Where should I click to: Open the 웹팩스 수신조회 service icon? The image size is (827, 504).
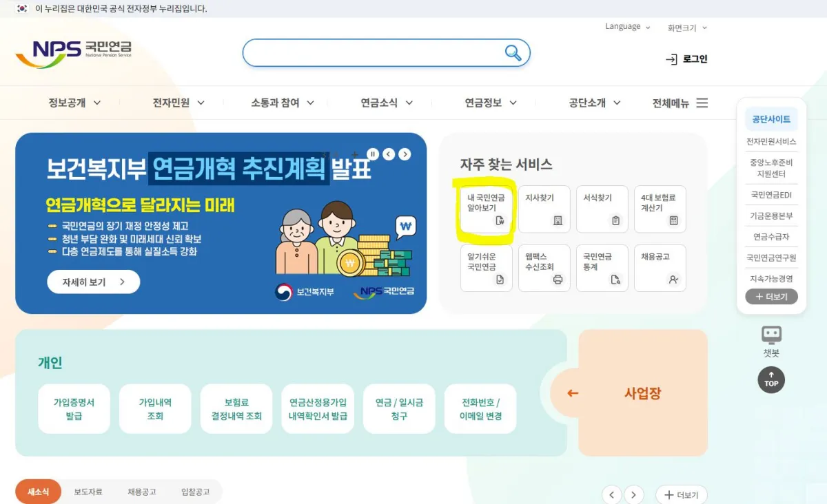click(x=544, y=268)
